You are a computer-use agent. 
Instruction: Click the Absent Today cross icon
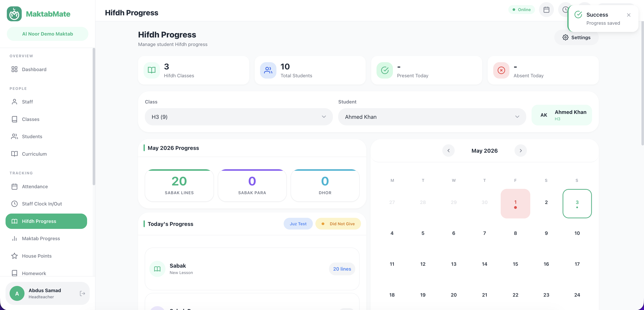click(x=501, y=70)
